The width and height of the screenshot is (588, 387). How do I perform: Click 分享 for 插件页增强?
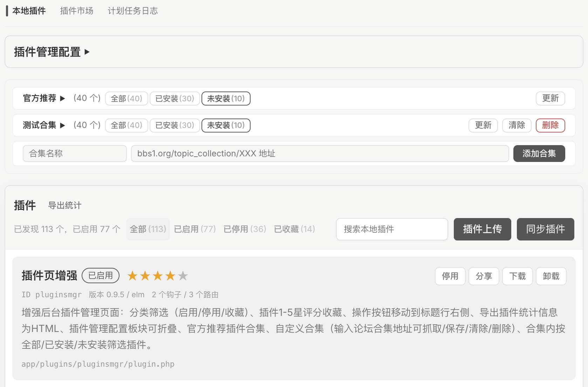pos(484,276)
